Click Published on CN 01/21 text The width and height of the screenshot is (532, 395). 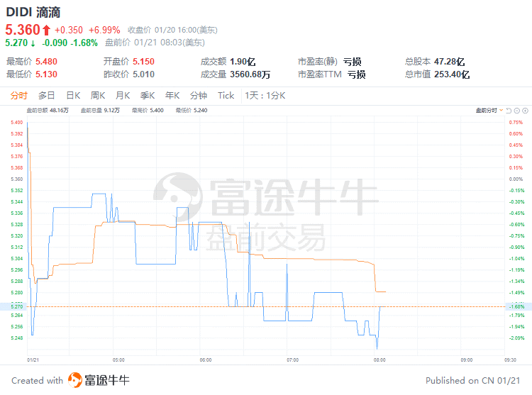pyautogui.click(x=472, y=380)
